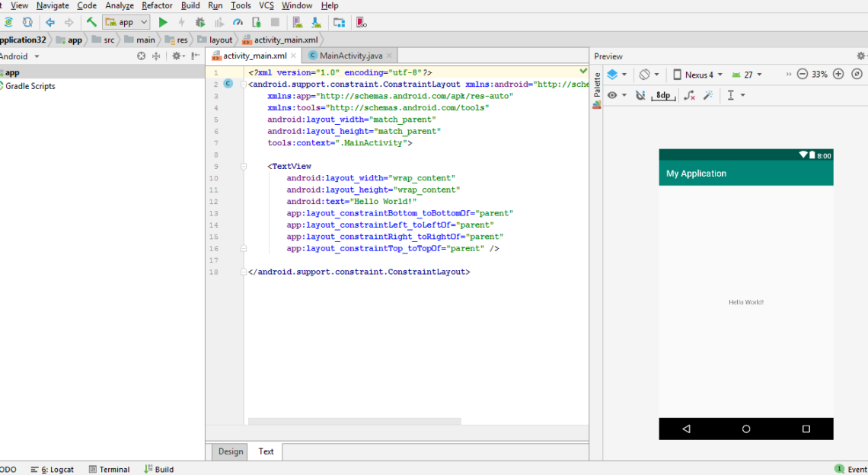Select Gradle Scripts in project tree
The image size is (868, 475).
coord(30,86)
